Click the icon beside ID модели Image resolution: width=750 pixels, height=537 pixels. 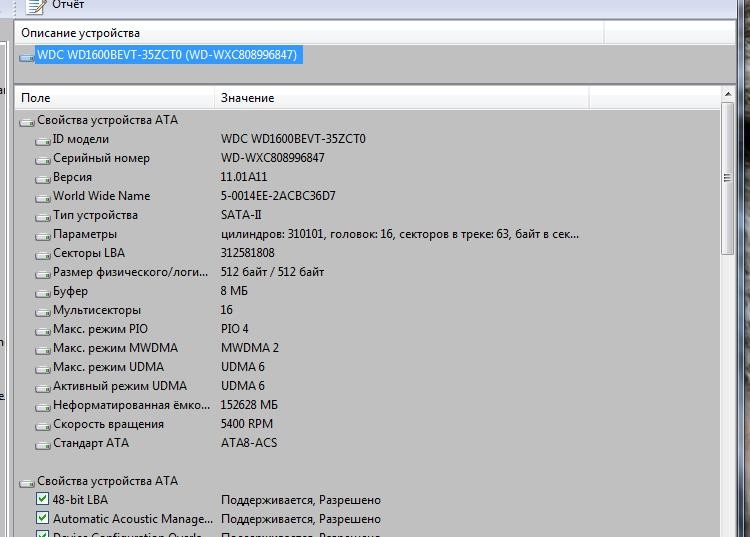pos(43,140)
